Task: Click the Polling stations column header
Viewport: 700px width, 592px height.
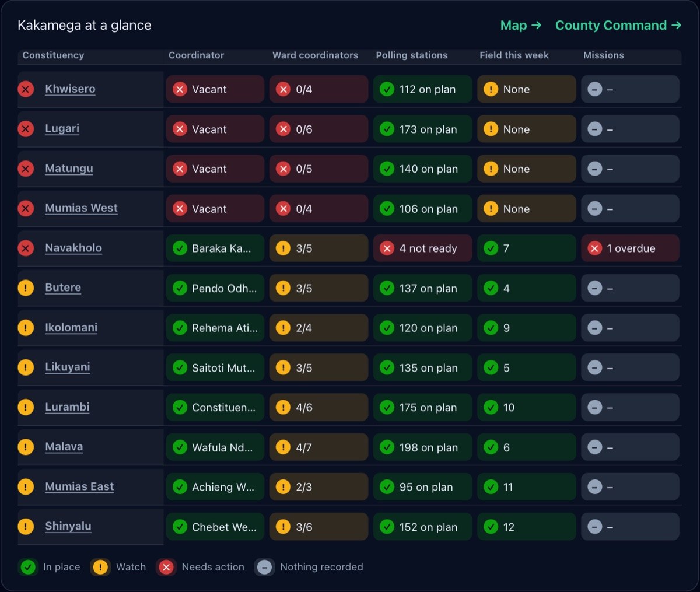Action: point(412,55)
